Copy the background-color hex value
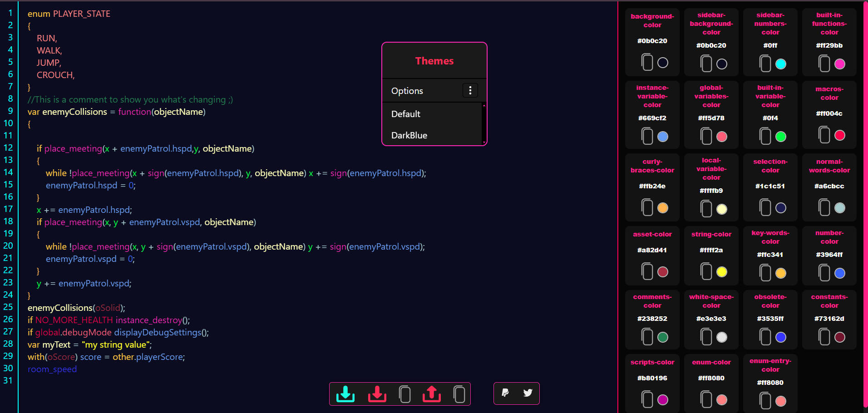868x413 pixels. click(647, 62)
